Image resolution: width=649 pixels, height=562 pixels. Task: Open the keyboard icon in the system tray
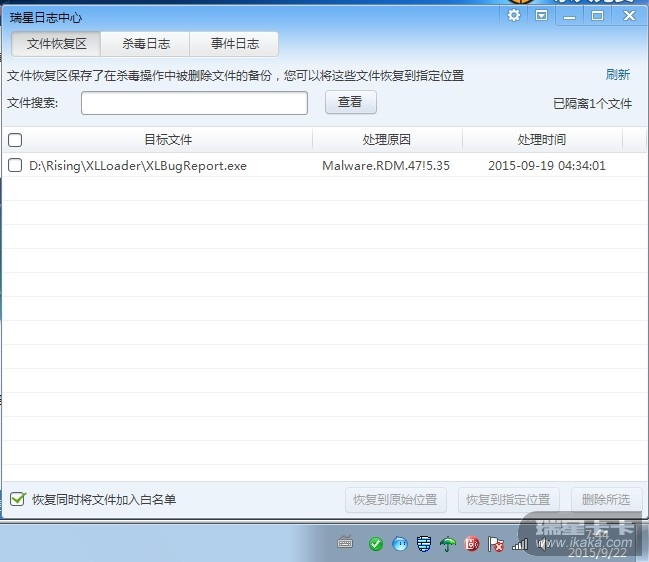(345, 543)
